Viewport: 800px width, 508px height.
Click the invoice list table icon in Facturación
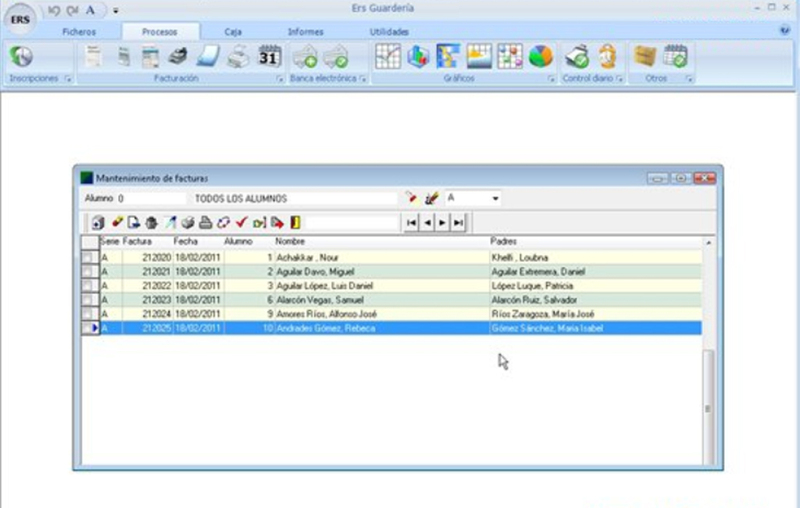[151, 56]
